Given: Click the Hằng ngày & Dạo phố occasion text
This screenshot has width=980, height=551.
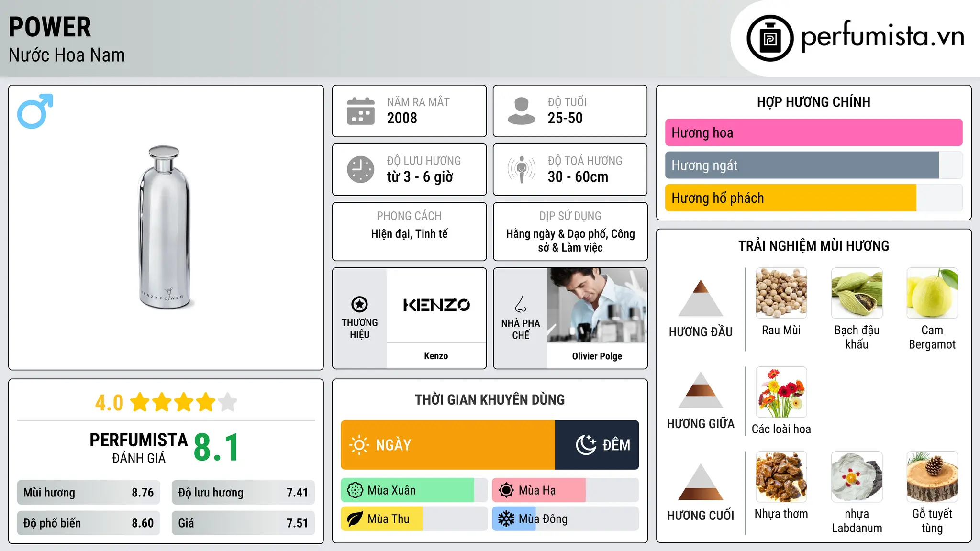Looking at the screenshot, I should (570, 241).
